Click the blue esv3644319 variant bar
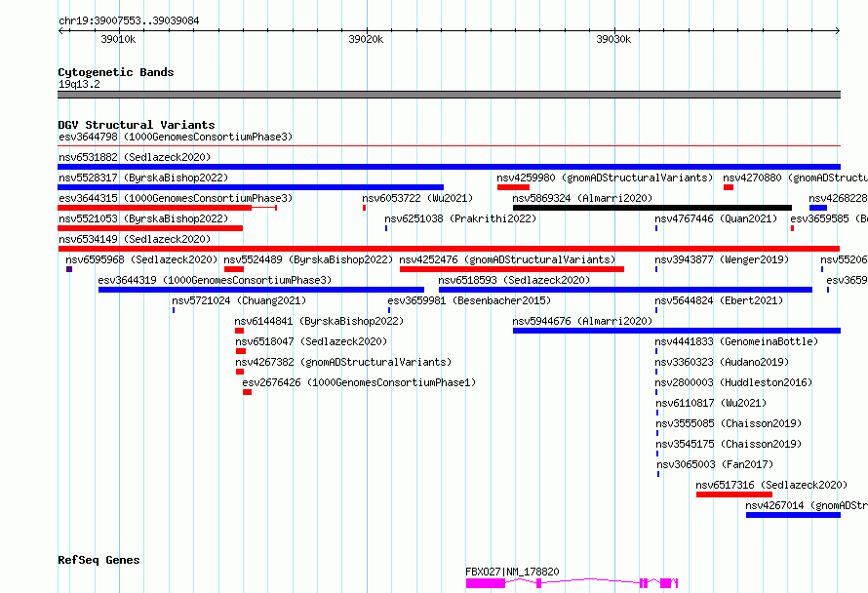868x593 pixels. [261, 290]
